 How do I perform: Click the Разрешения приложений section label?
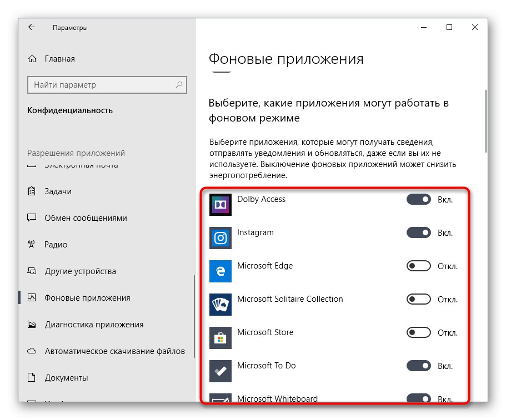coord(76,153)
